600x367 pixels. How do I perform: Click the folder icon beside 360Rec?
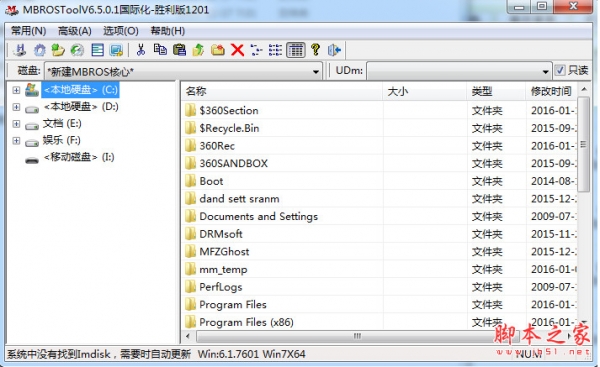point(190,145)
